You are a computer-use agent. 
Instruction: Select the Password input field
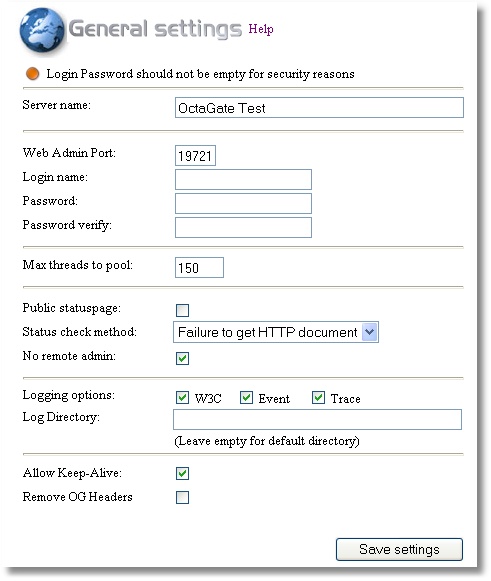(243, 203)
